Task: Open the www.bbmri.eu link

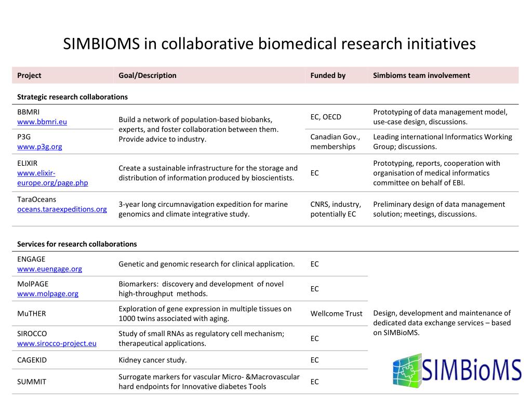Action: pyautogui.click(x=42, y=122)
